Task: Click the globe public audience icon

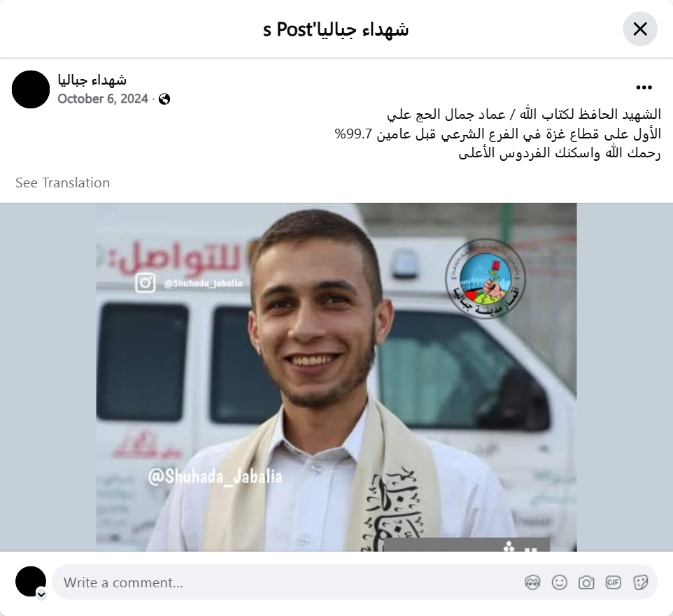Action: [x=164, y=99]
